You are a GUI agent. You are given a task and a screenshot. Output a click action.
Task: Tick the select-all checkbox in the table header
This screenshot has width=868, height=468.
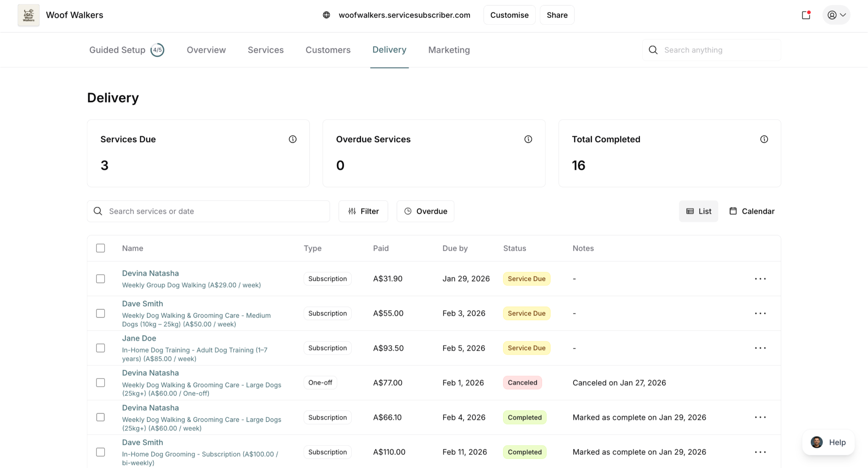(x=100, y=248)
